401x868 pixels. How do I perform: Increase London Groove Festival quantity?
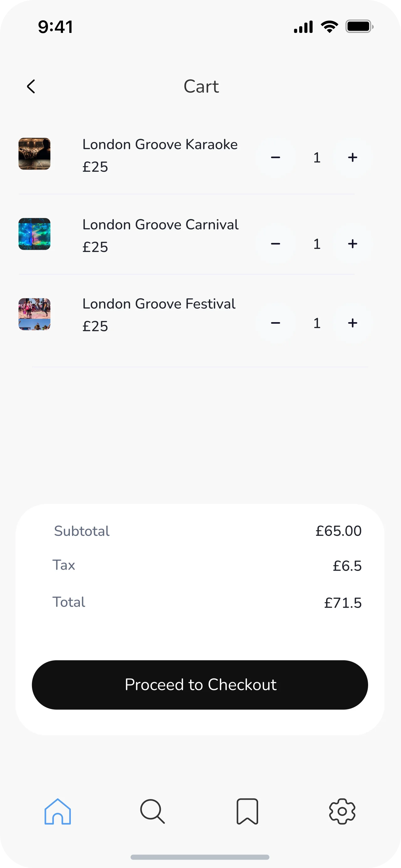[x=352, y=323]
